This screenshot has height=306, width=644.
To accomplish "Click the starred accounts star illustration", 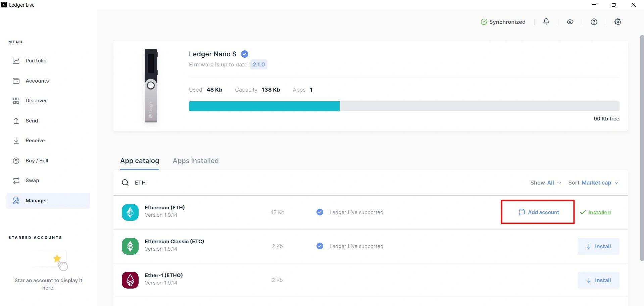I will click(57, 259).
